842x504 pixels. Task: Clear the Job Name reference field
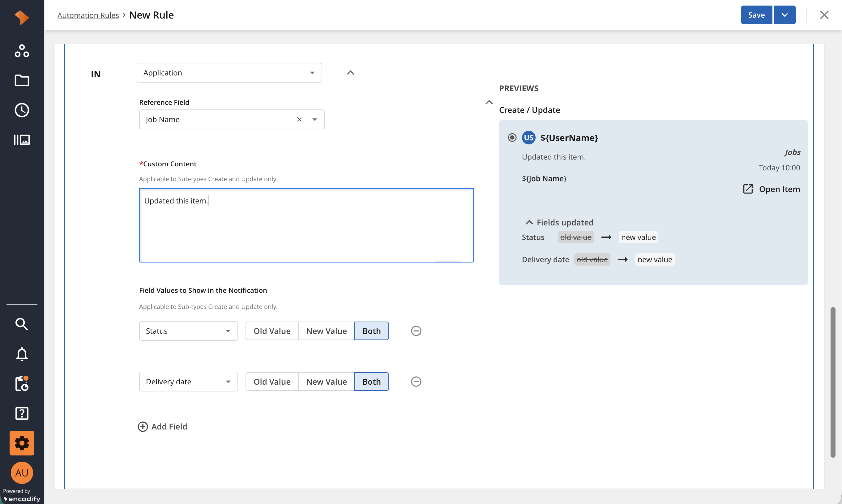tap(299, 120)
